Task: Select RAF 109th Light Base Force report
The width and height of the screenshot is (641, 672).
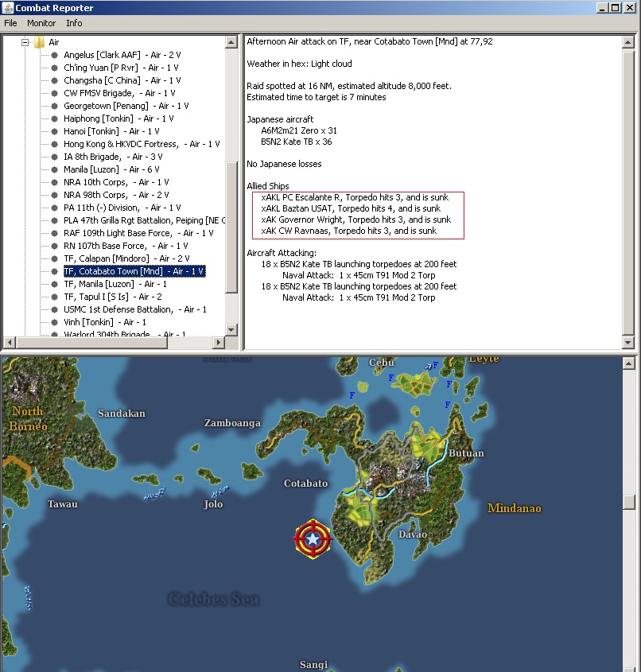Action: pos(138,233)
